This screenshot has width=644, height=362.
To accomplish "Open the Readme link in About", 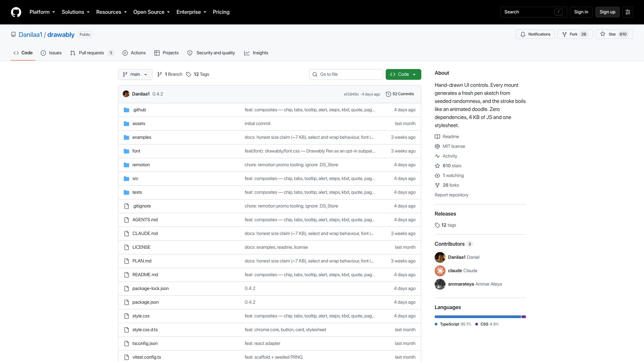I will pos(447,137).
